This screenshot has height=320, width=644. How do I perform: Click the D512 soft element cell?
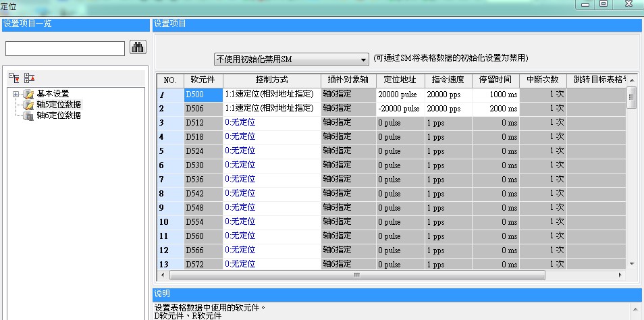tap(203, 122)
